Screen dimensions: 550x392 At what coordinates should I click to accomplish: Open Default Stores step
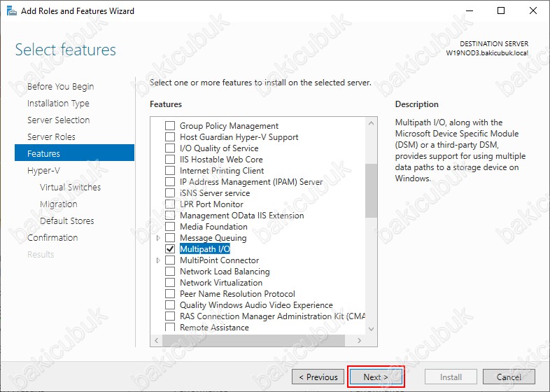[x=67, y=220]
